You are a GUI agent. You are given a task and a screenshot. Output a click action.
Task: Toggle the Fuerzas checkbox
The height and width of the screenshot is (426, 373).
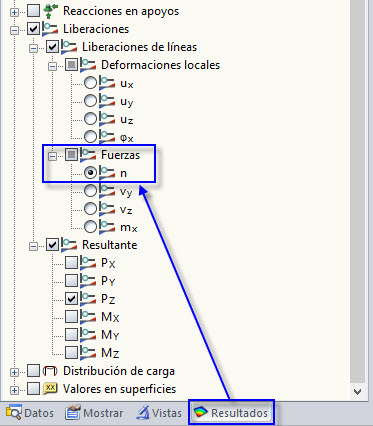[71, 155]
